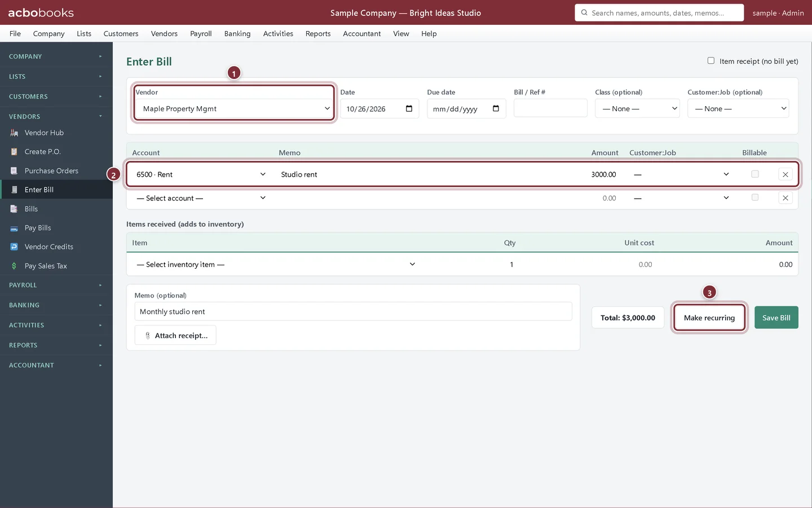
Task: Open the Vendor dropdown
Action: (x=234, y=108)
